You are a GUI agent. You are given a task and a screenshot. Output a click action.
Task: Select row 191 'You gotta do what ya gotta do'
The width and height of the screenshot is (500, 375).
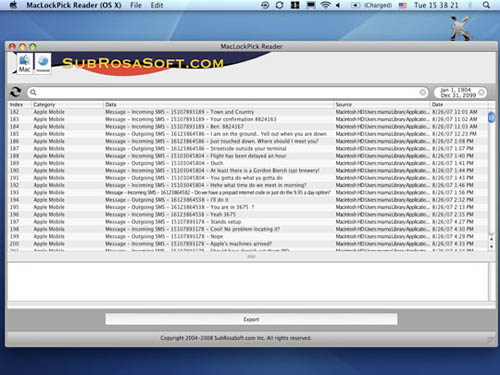(x=248, y=178)
